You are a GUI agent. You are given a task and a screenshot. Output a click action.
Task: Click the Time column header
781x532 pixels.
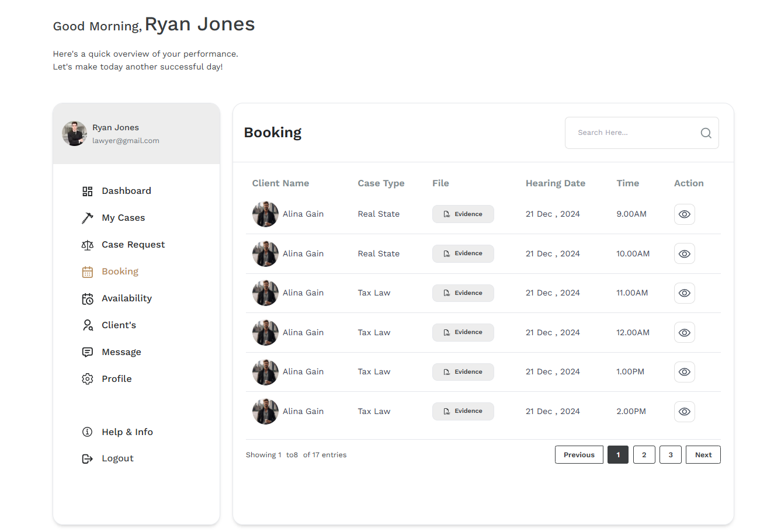628,183
